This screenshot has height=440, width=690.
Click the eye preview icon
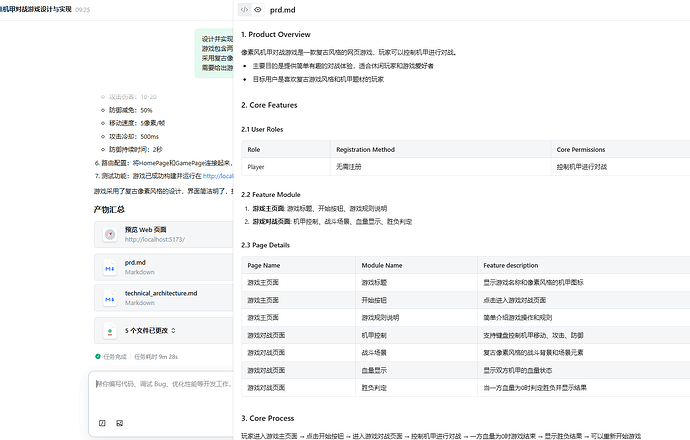pos(258,9)
